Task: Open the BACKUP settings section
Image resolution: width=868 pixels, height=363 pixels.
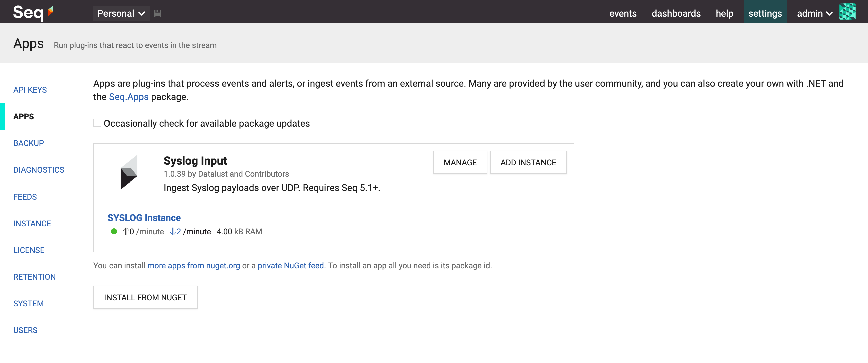Action: (29, 143)
